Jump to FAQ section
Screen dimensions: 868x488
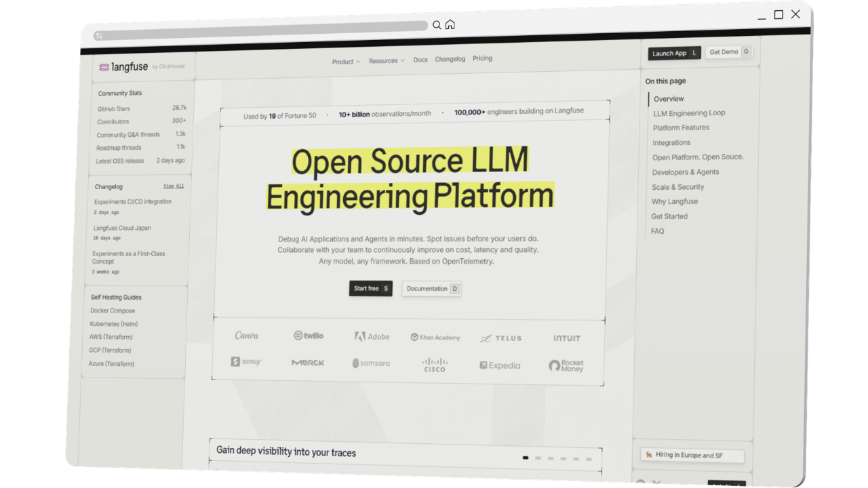tap(658, 231)
